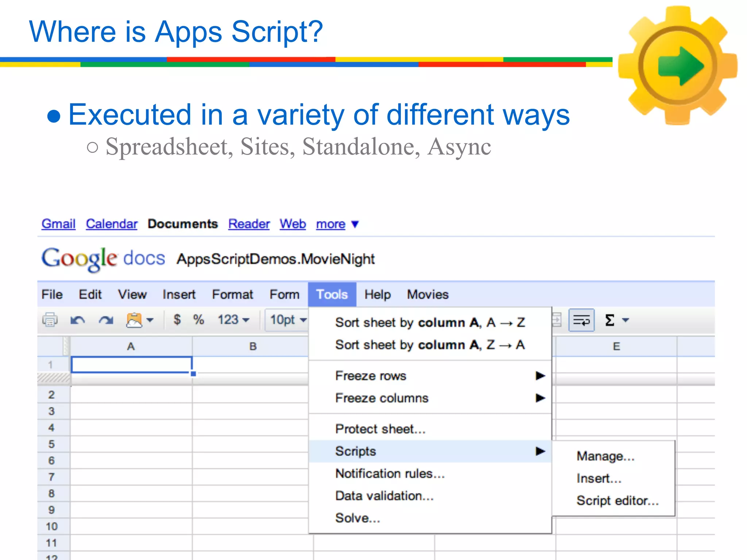Open the File menu

click(x=52, y=294)
